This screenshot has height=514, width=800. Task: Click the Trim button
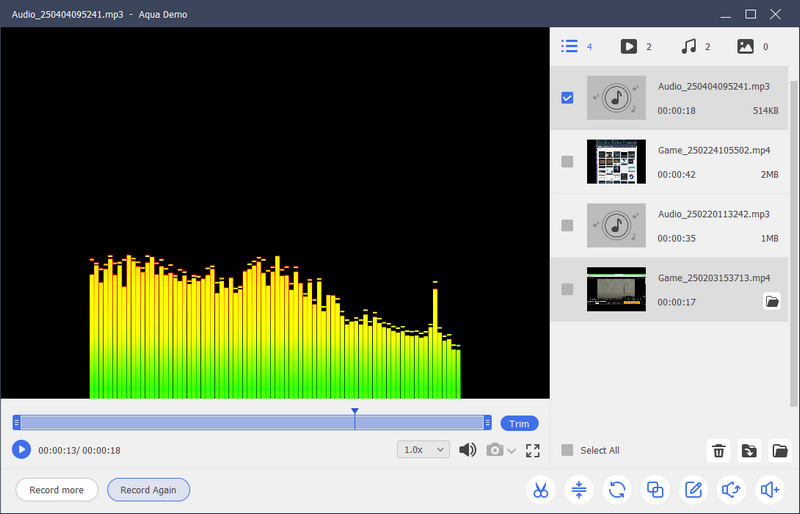[x=519, y=424]
